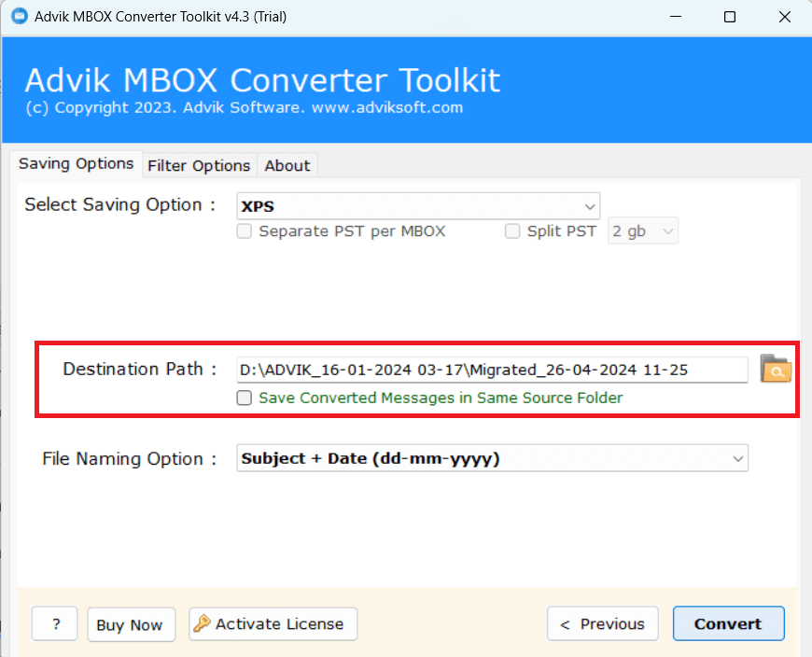
Task: Open help with the question mark button
Action: pyautogui.click(x=54, y=625)
